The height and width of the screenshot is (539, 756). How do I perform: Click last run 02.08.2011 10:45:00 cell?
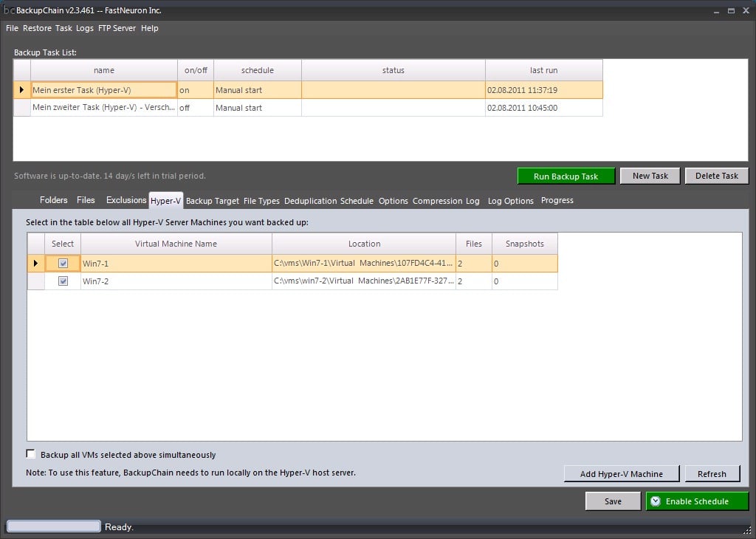[544, 108]
